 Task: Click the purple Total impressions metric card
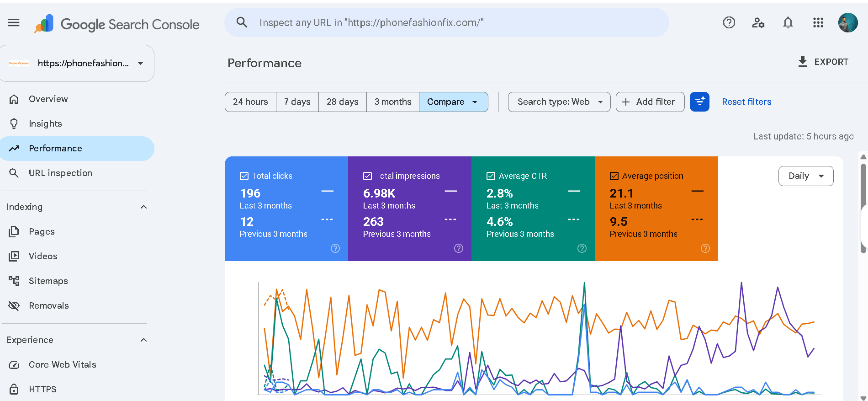pos(410,209)
